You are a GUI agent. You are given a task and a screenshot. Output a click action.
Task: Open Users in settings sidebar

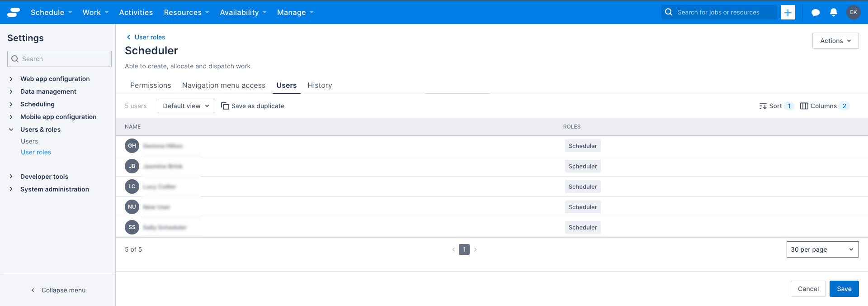[x=29, y=141]
